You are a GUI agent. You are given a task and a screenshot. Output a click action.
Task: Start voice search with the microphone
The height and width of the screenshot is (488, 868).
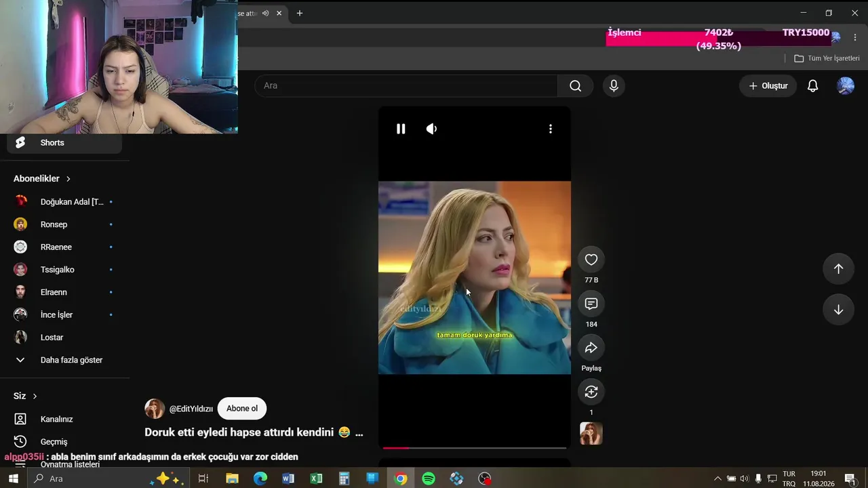pyautogui.click(x=614, y=85)
